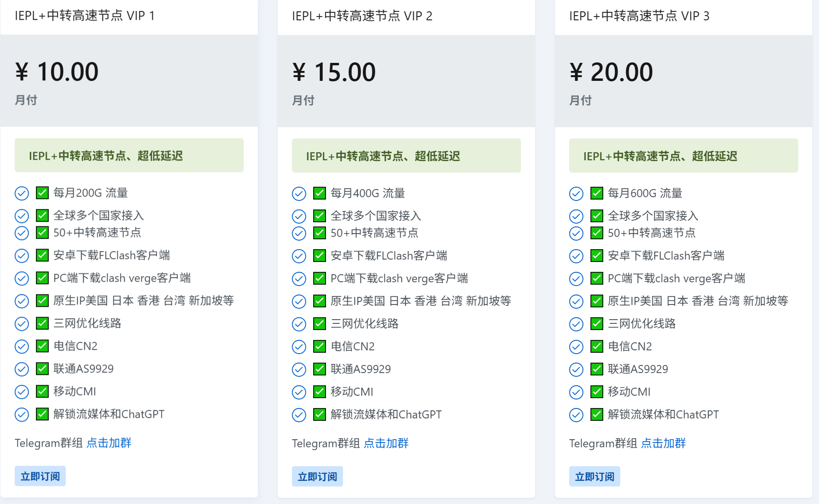The width and height of the screenshot is (819, 504).
Task: Click the VIP 2 立即订阅 subscribe button
Action: click(x=317, y=477)
